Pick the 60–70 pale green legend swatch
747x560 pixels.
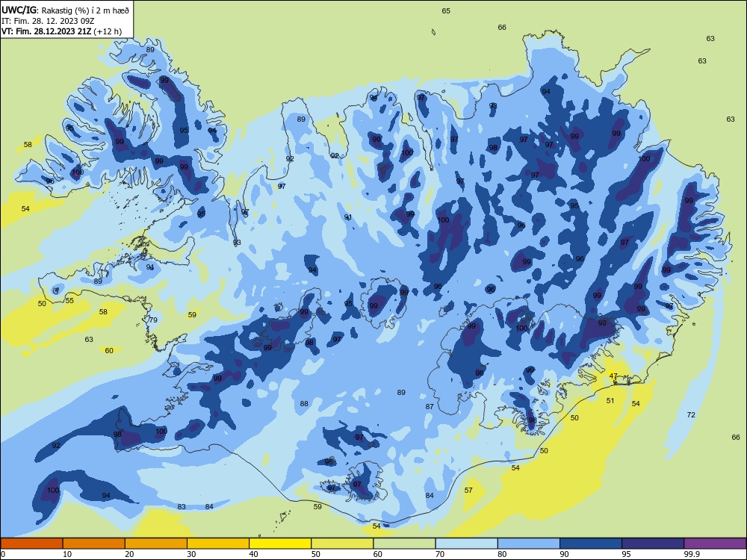[x=404, y=544]
